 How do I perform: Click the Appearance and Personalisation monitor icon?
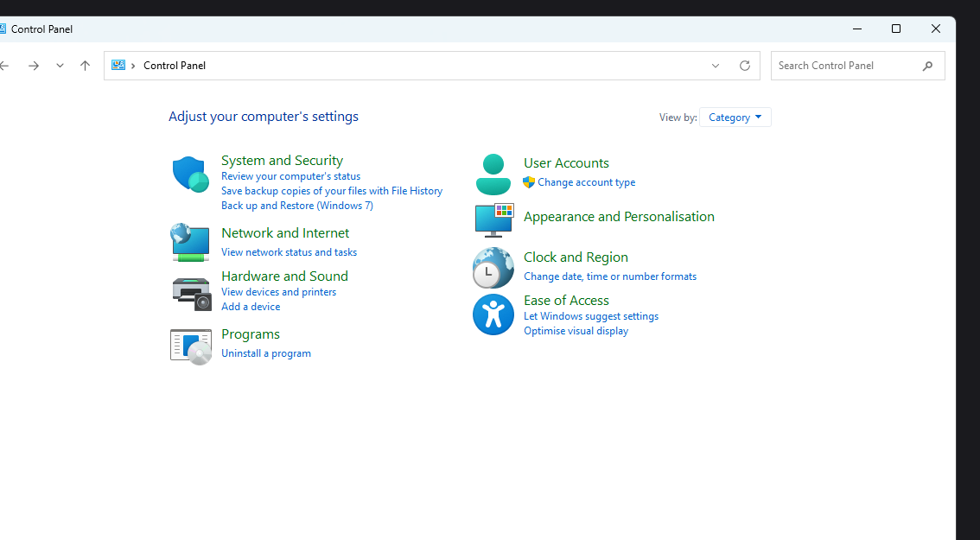[x=493, y=220]
